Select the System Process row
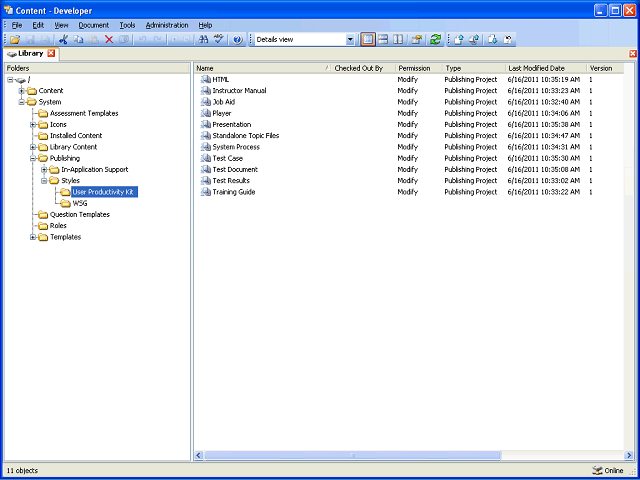Viewport: 640px width, 480px height. (x=409, y=147)
